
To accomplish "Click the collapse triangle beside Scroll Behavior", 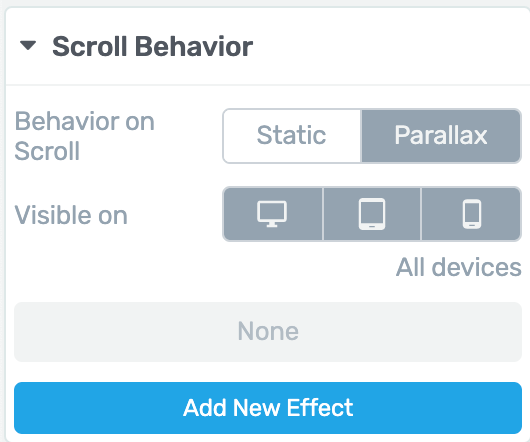I will coord(28,45).
